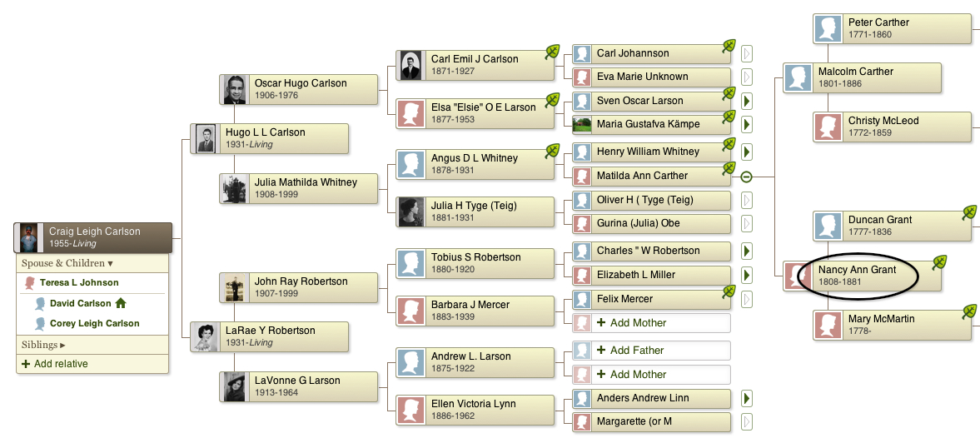Viewport: 980px width, 448px height.
Task: Expand the Siblings section
Action: coord(44,345)
